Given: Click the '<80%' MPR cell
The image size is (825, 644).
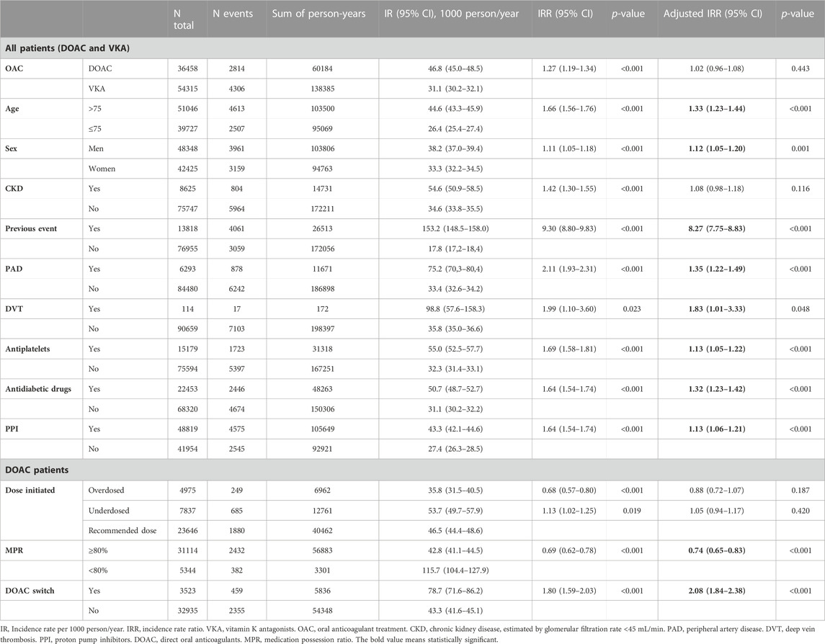Looking at the screenshot, I should click(x=97, y=571).
